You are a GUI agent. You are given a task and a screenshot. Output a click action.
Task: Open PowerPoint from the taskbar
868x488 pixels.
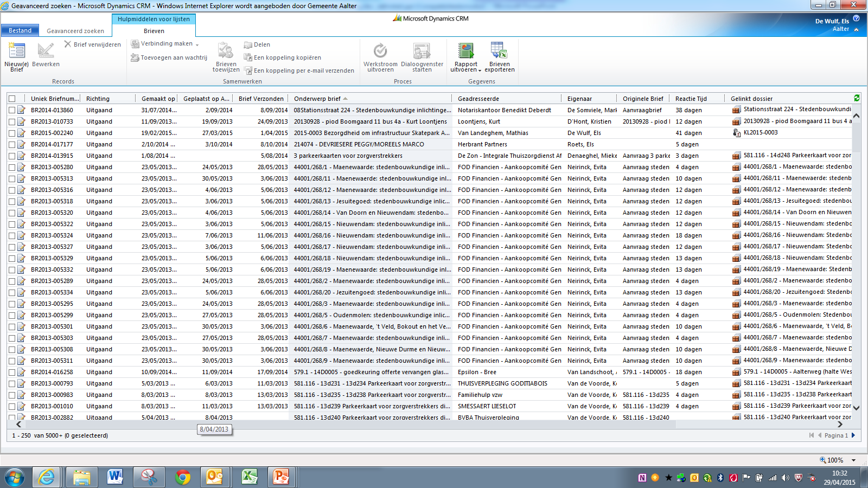pyautogui.click(x=282, y=477)
